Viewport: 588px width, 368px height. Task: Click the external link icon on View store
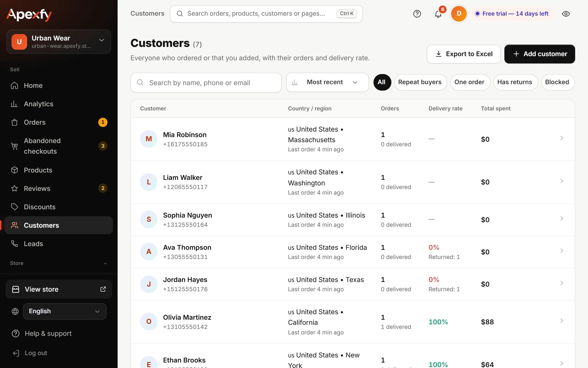(103, 289)
